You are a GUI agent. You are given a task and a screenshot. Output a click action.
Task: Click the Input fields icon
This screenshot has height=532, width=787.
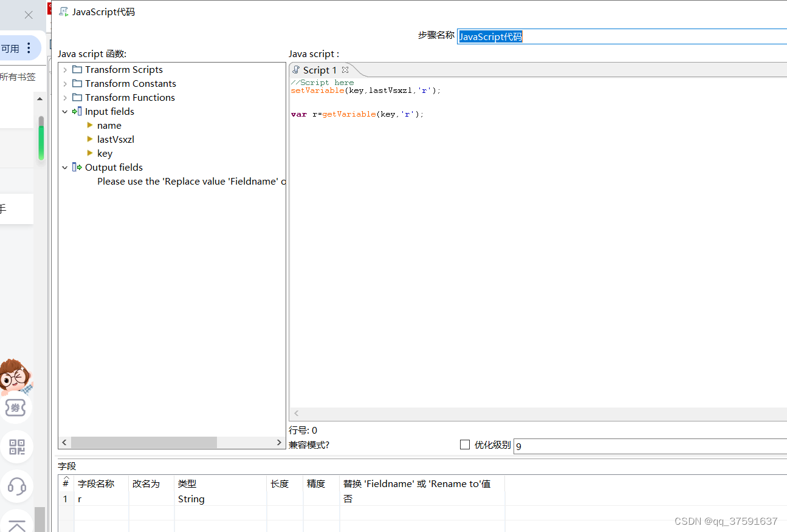click(77, 111)
